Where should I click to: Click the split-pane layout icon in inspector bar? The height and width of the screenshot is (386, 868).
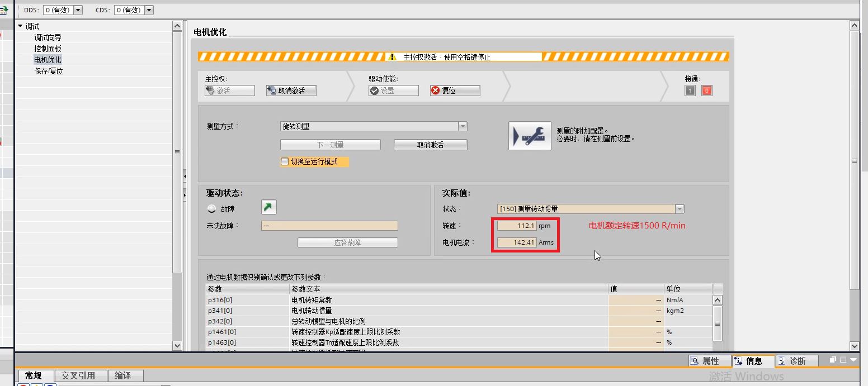point(842,360)
